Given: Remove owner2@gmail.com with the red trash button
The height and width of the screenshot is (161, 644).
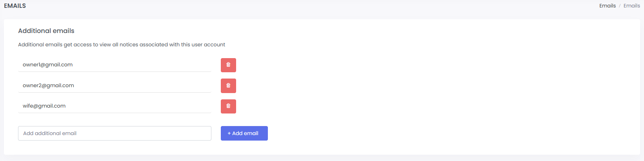Looking at the screenshot, I should [x=228, y=86].
